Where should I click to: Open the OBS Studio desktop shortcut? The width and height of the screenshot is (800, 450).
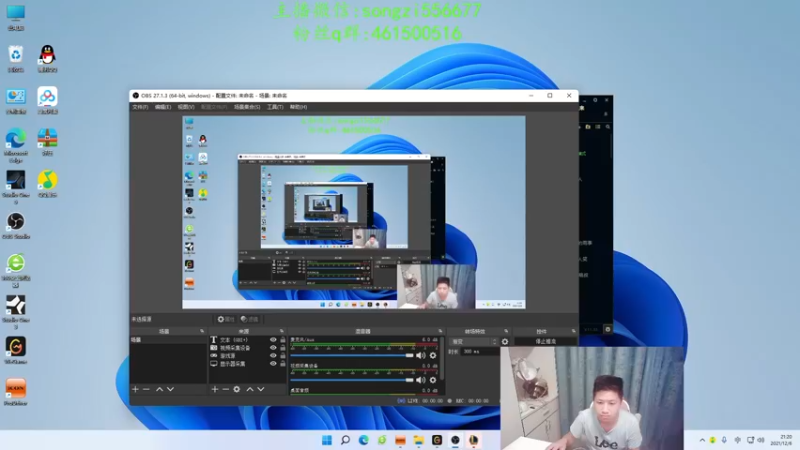tap(16, 226)
